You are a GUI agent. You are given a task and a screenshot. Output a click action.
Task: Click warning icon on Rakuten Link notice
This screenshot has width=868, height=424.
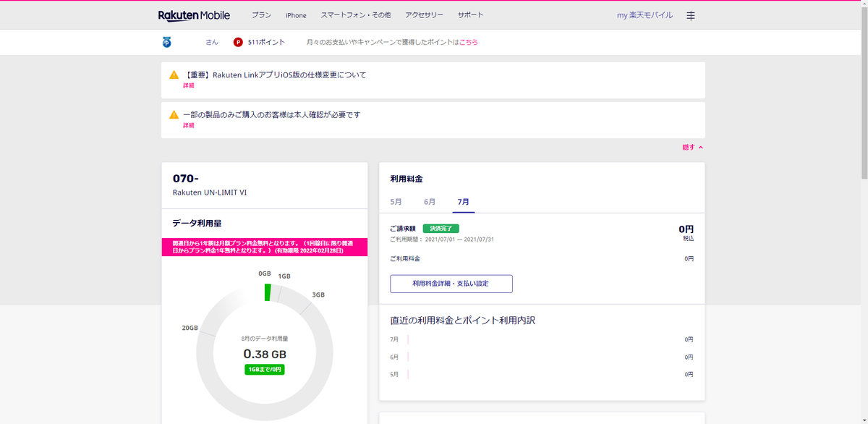click(173, 75)
